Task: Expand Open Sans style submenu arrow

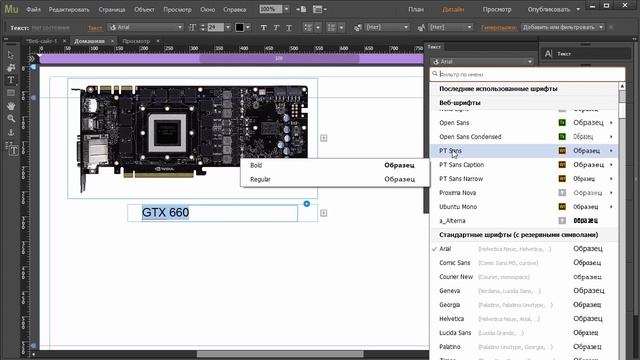Action: click(611, 122)
